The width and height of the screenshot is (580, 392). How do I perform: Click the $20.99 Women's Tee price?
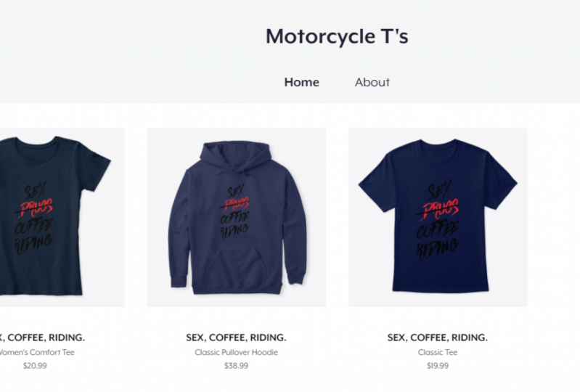click(x=35, y=366)
